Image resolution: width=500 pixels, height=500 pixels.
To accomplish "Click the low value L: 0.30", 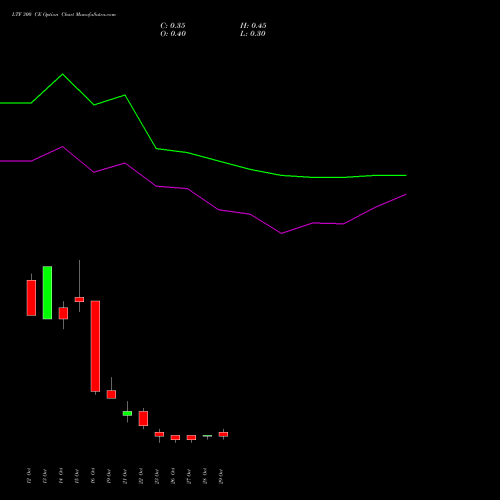I will click(x=253, y=34).
